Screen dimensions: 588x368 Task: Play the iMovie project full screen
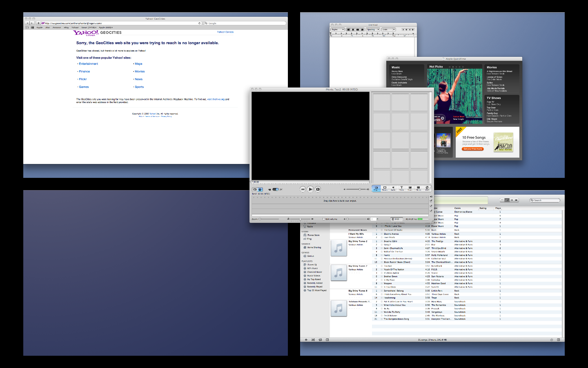tap(318, 189)
